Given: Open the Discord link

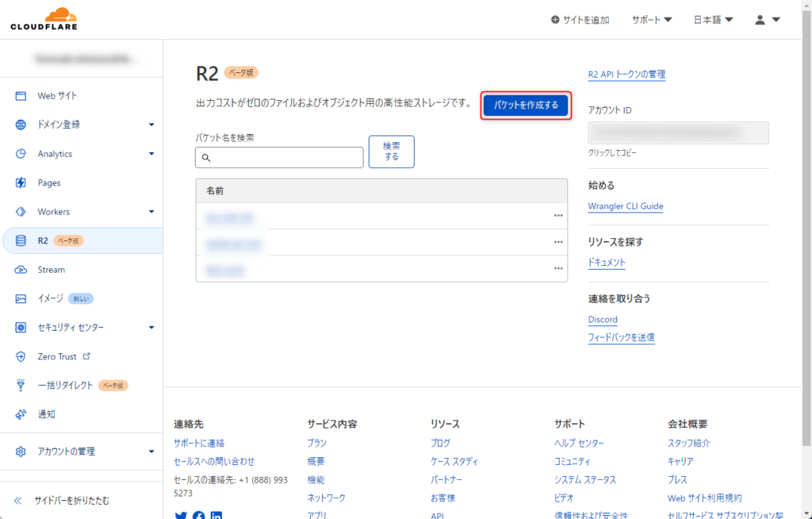Looking at the screenshot, I should pos(603,319).
